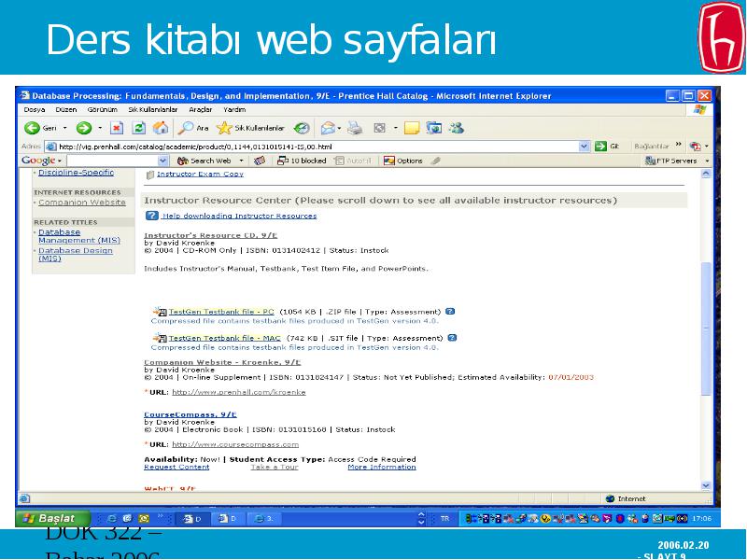Image resolution: width=747 pixels, height=560 pixels.
Task: Open the Home page icon
Action: tap(161, 128)
